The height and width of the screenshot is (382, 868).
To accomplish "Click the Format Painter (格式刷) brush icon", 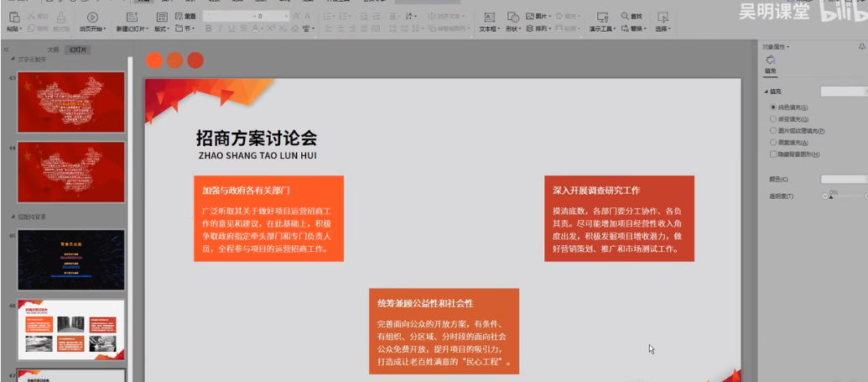I will point(61,17).
